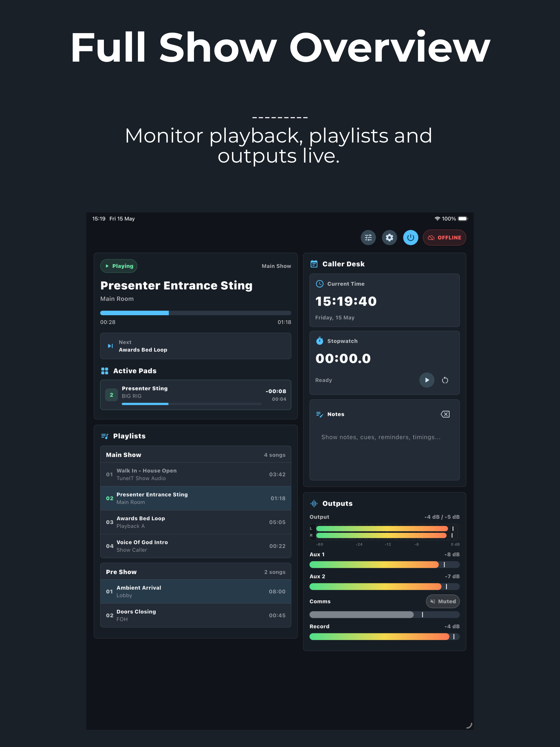560x747 pixels.
Task: Seek within Presenter Entrance Sting progress bar
Action: (x=195, y=313)
